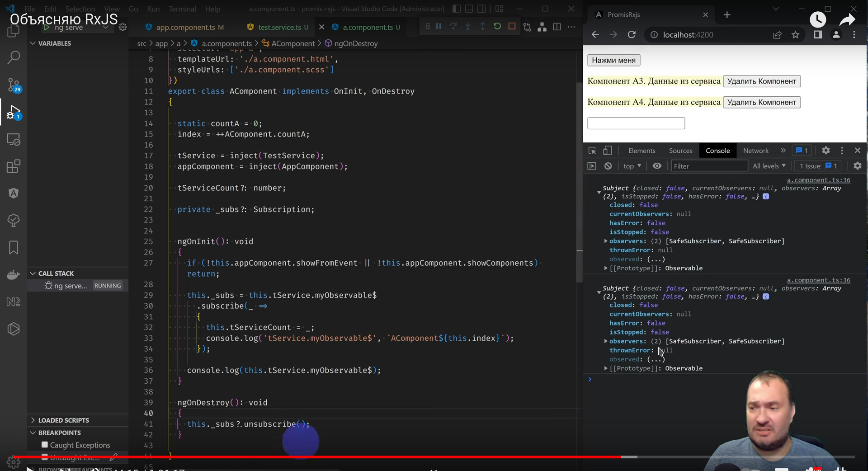The height and width of the screenshot is (471, 868).
Task: Click the debug Restart icon
Action: (x=497, y=27)
